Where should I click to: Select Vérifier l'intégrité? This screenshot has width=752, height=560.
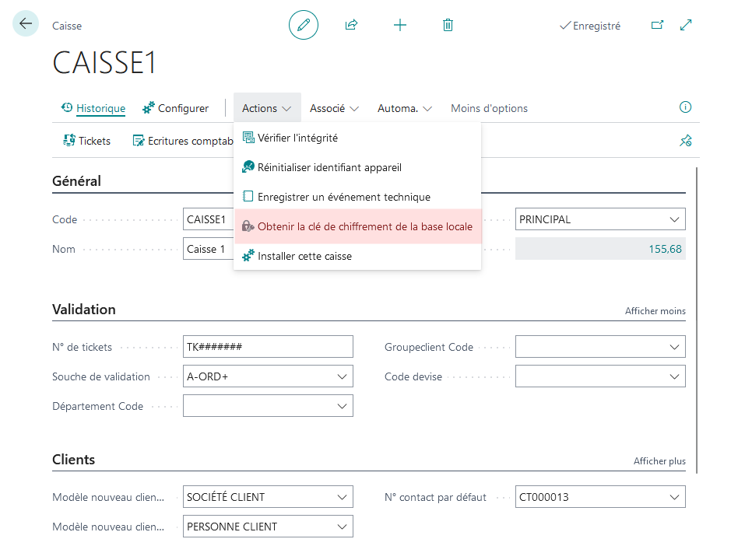[357, 138]
